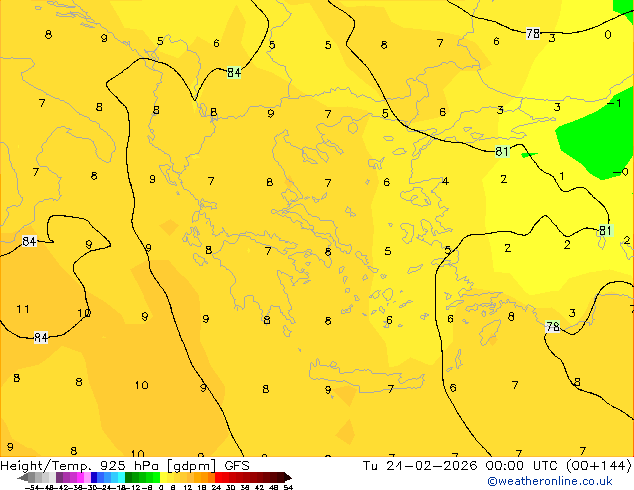This screenshot has height=490, width=634.
Task: Click the '-54' label starting the color scale
Action: [32, 487]
